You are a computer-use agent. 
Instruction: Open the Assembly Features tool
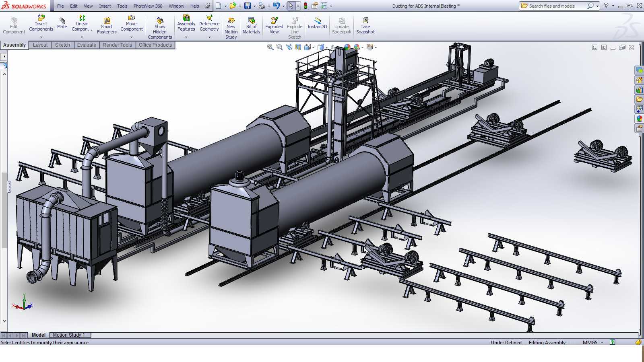click(186, 23)
